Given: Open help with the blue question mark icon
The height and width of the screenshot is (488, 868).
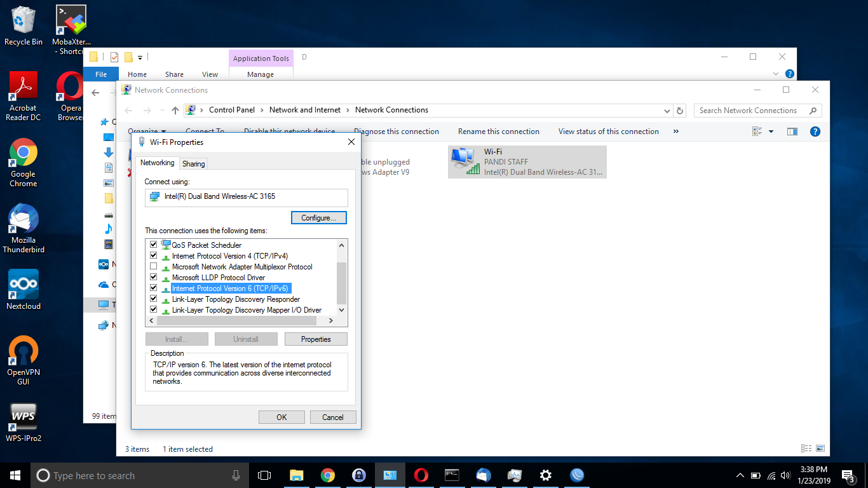Looking at the screenshot, I should point(815,132).
